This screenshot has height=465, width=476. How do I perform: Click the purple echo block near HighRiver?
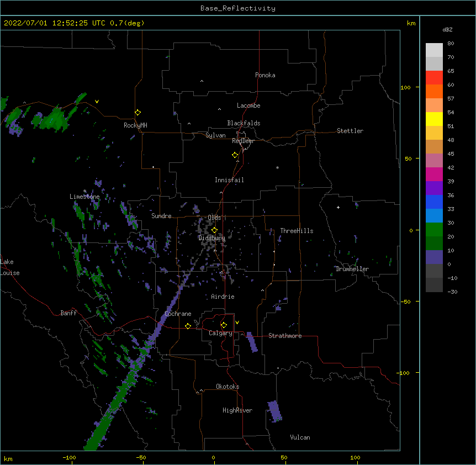(x=275, y=411)
